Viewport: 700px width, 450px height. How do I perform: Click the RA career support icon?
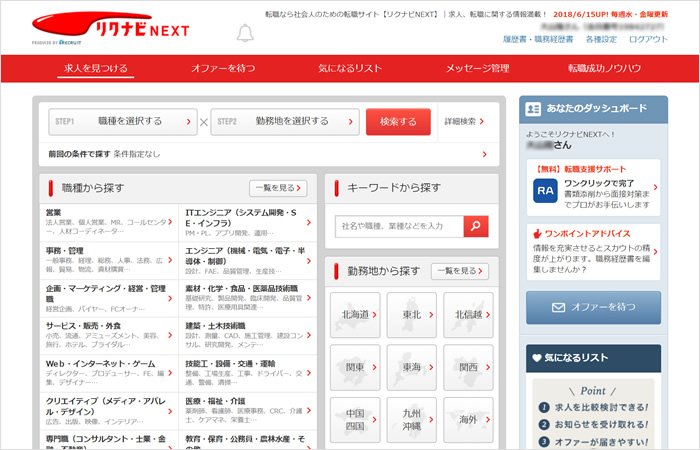pos(545,191)
